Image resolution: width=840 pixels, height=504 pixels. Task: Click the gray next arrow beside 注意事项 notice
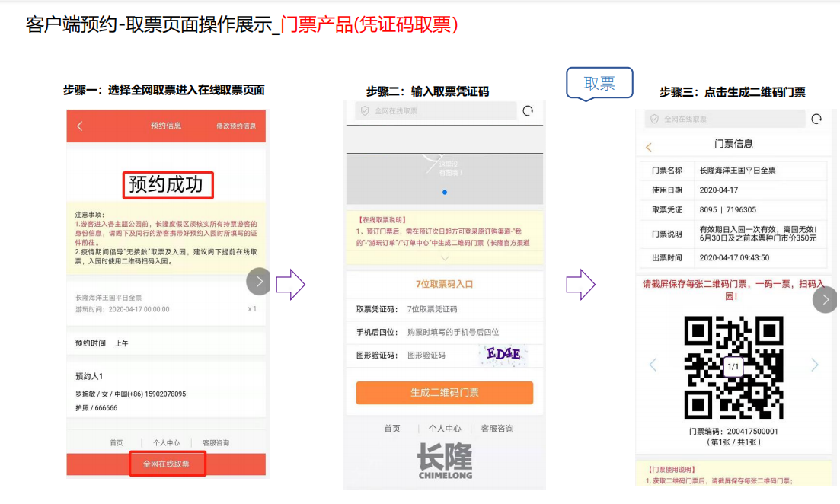pos(259,281)
